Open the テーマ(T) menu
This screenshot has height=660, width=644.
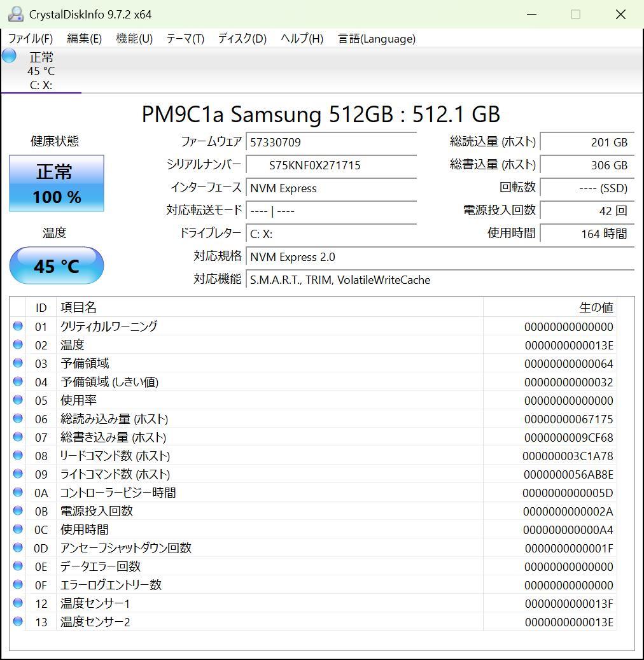point(185,39)
